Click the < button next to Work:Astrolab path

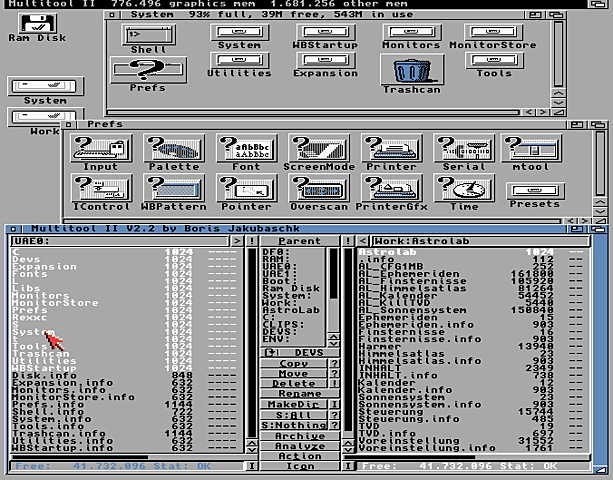point(363,241)
